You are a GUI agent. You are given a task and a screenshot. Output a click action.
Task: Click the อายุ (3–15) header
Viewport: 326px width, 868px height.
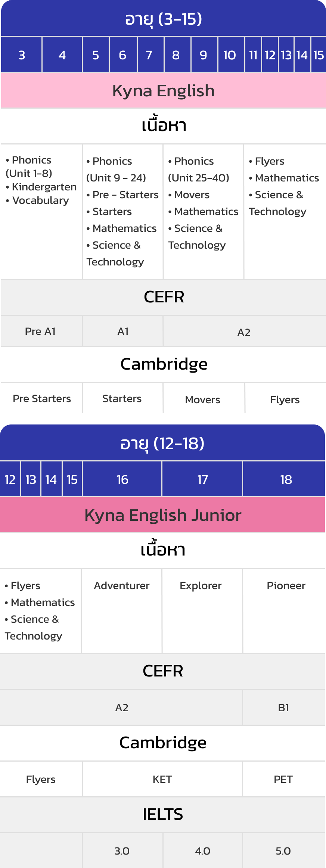click(x=164, y=18)
